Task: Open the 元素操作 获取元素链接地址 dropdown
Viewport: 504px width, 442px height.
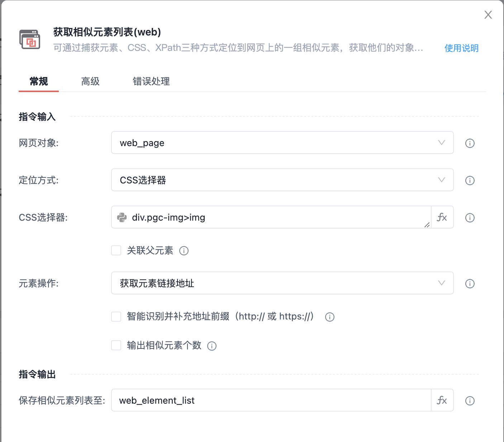Action: [x=282, y=283]
